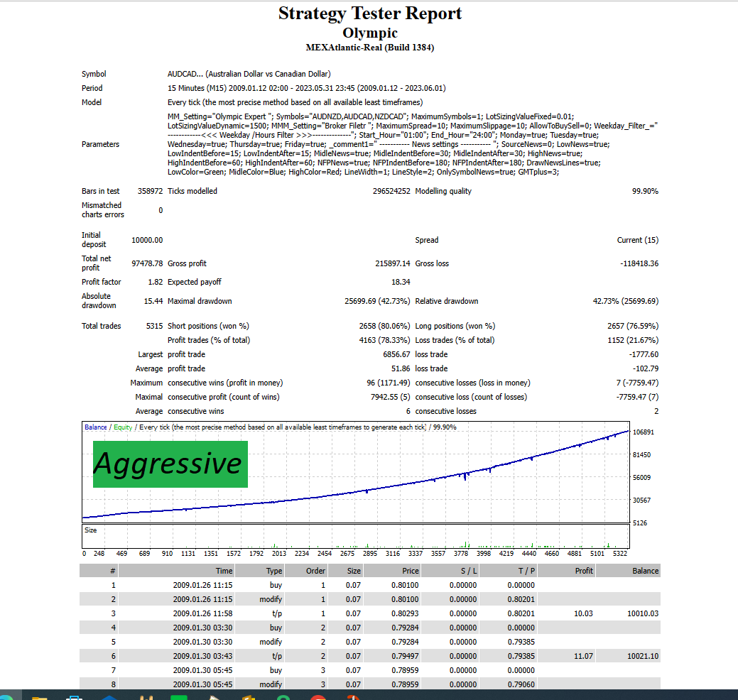
Task: Click the 'Strategy Tester Report' title
Action: coord(369,13)
